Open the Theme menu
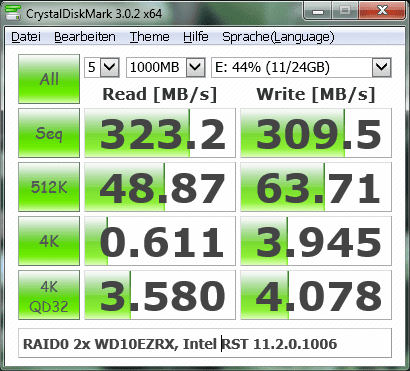Screen dimensions: 410x371 click(150, 37)
